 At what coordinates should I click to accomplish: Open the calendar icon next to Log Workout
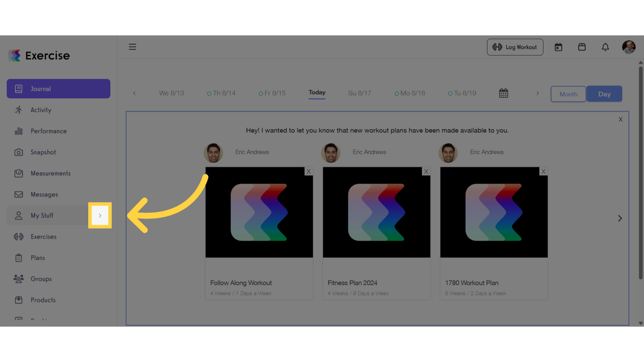tap(558, 47)
